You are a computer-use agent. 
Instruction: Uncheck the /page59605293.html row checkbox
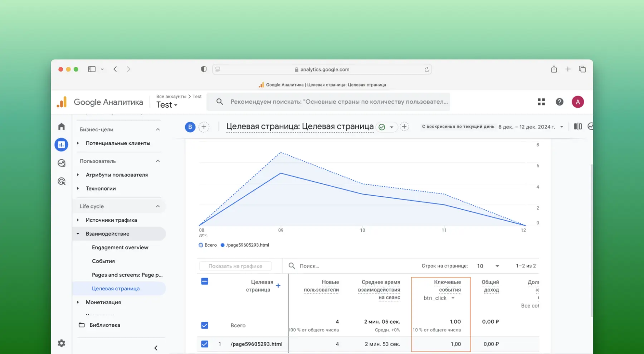click(x=205, y=344)
